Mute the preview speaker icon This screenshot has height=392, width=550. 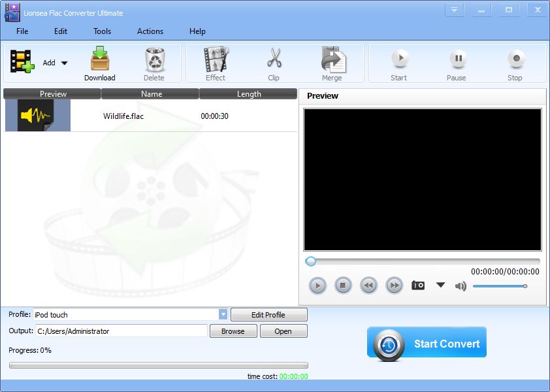[x=461, y=286]
